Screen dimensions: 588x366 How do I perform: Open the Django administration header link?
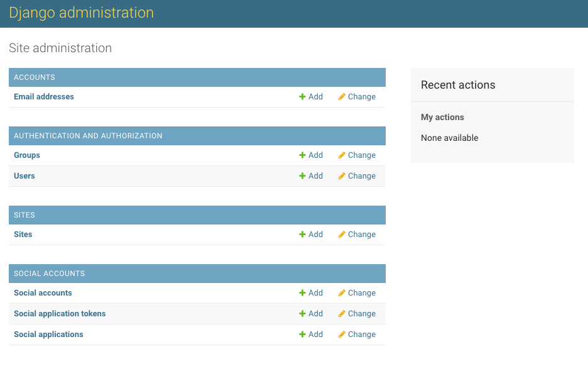[82, 13]
